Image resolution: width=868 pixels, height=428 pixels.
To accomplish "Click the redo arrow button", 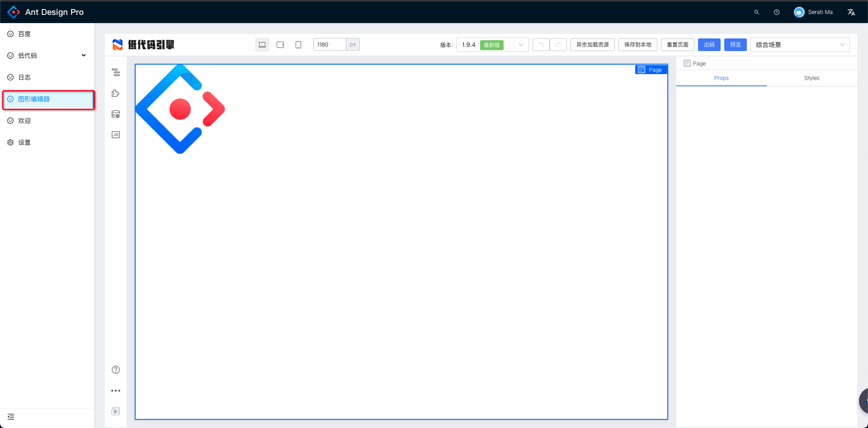I will [558, 45].
